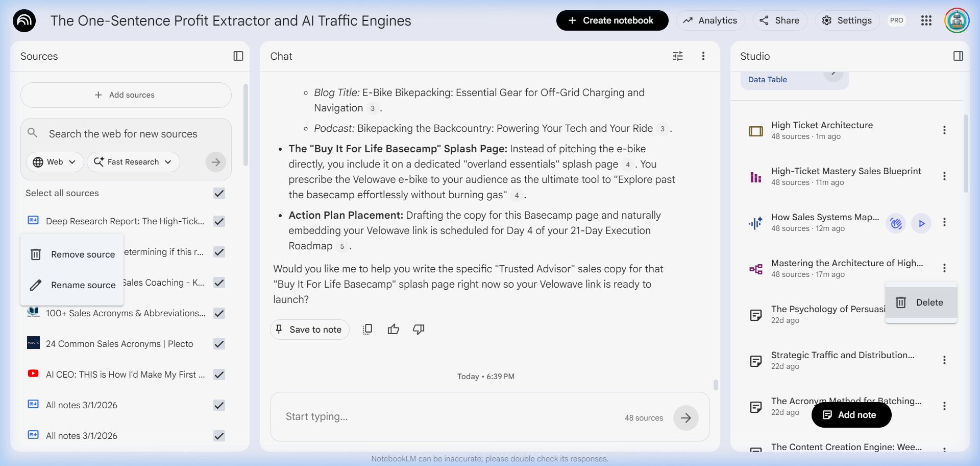Viewport: 980px width, 466px height.
Task: Collapse the Studio panel
Action: tap(958, 56)
